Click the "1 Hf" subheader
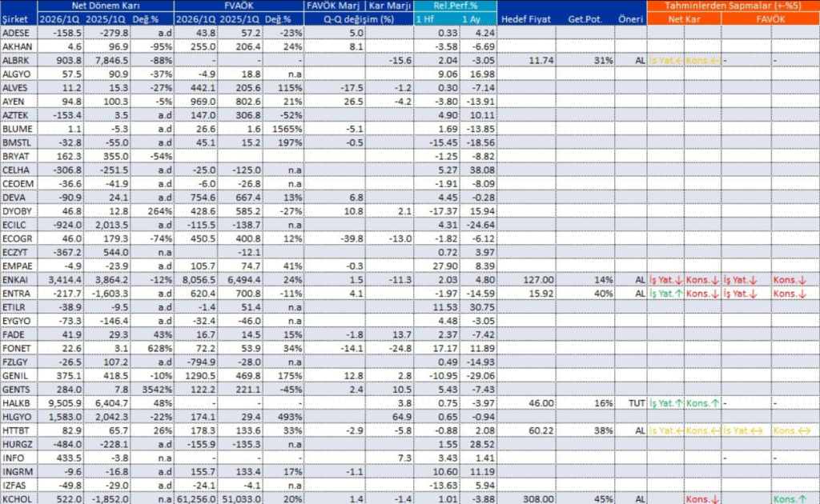 (x=424, y=19)
